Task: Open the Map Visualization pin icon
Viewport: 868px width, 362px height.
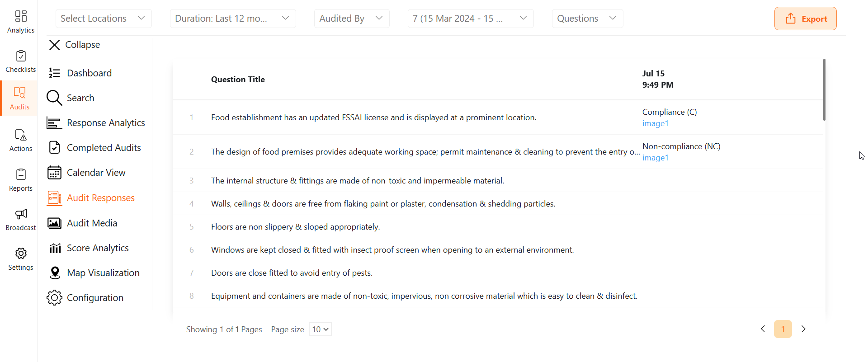Action: click(55, 273)
